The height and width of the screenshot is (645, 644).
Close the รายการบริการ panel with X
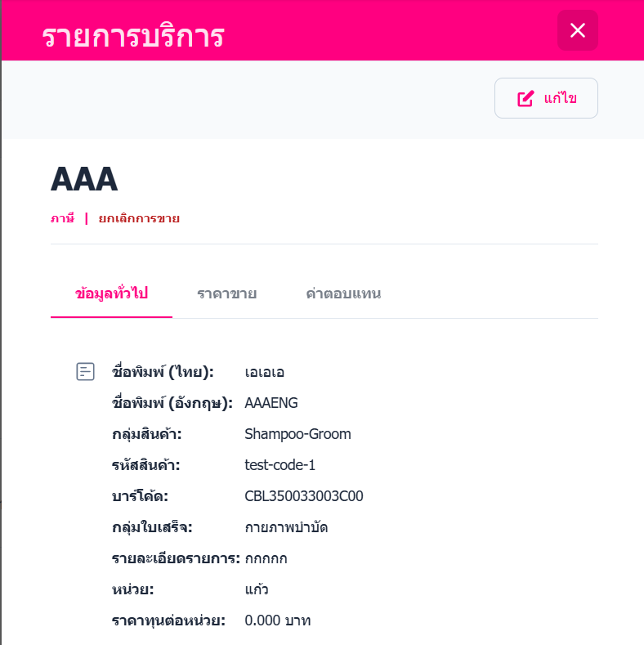coord(578,31)
